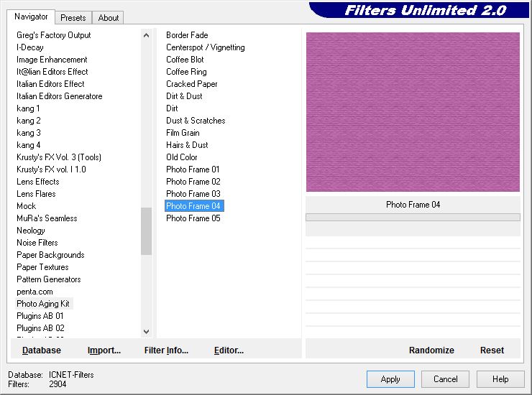Select the Mock category
Image resolution: width=532 pixels, height=395 pixels.
(x=26, y=206)
